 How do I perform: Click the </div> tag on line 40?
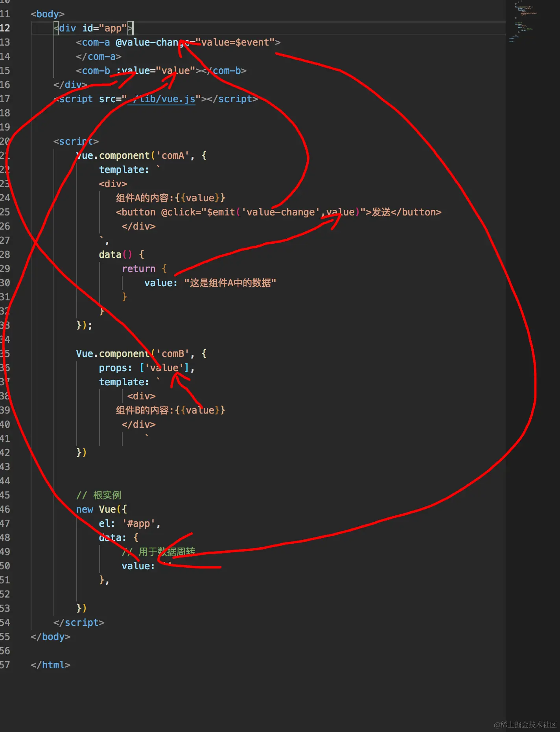(139, 425)
